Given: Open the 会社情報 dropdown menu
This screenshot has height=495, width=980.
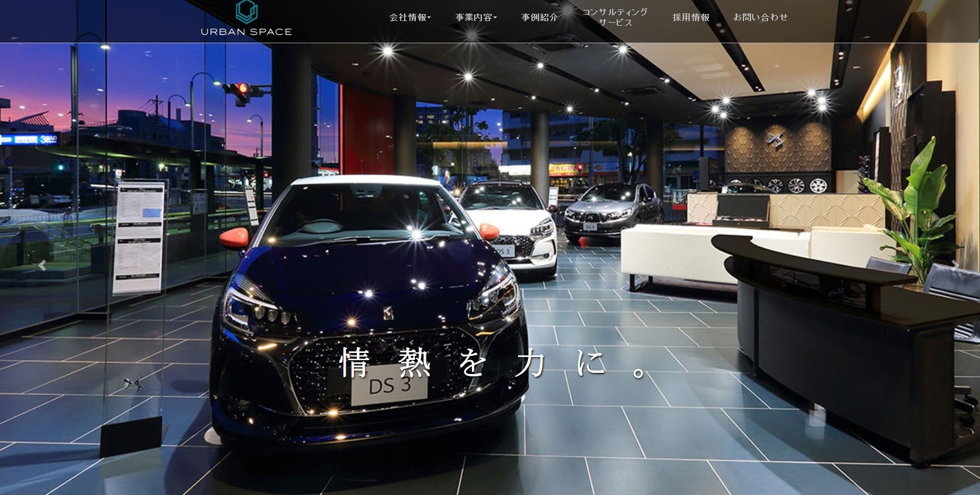Looking at the screenshot, I should (x=410, y=18).
